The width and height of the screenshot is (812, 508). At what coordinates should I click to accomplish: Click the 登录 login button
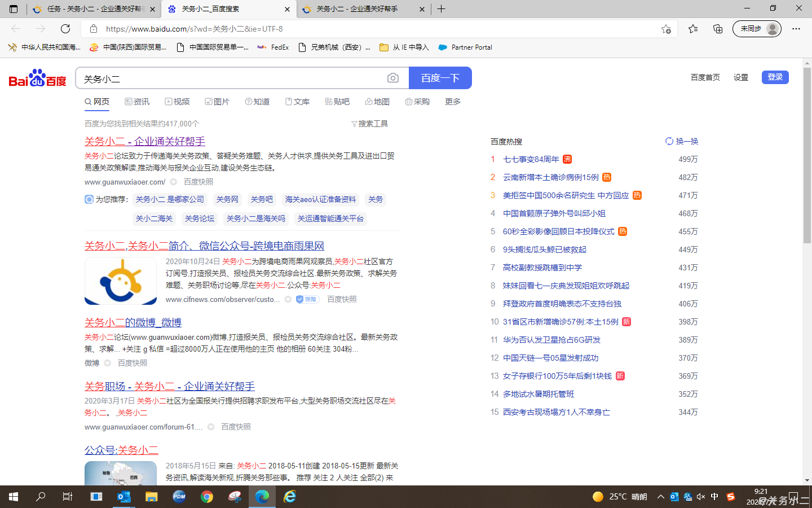pos(775,77)
